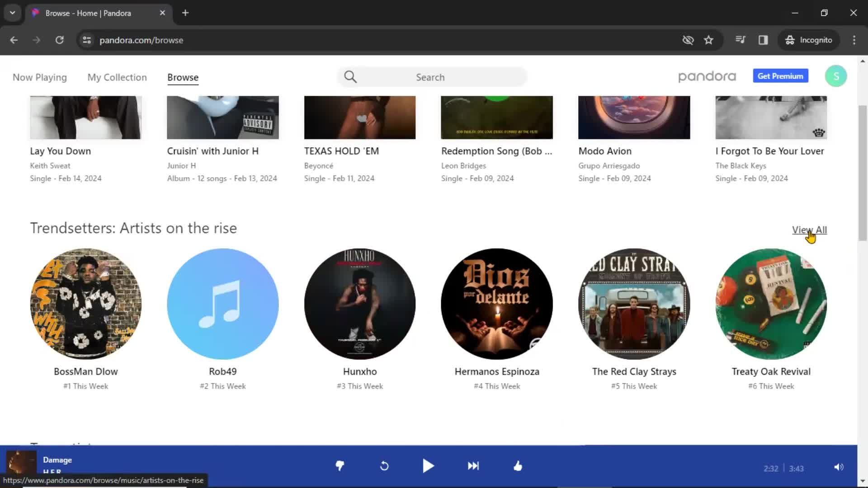Click the user account profile icon

coord(836,76)
